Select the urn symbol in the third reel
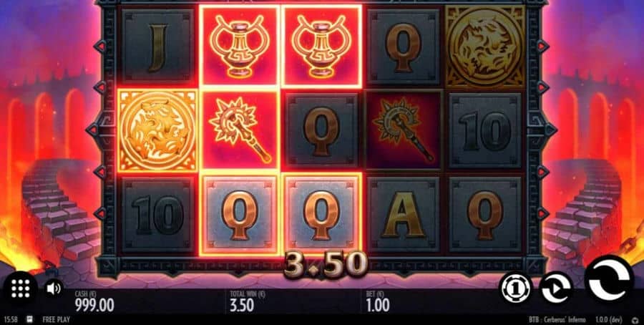Image resolution: width=644 pixels, height=325 pixels. 322,46
